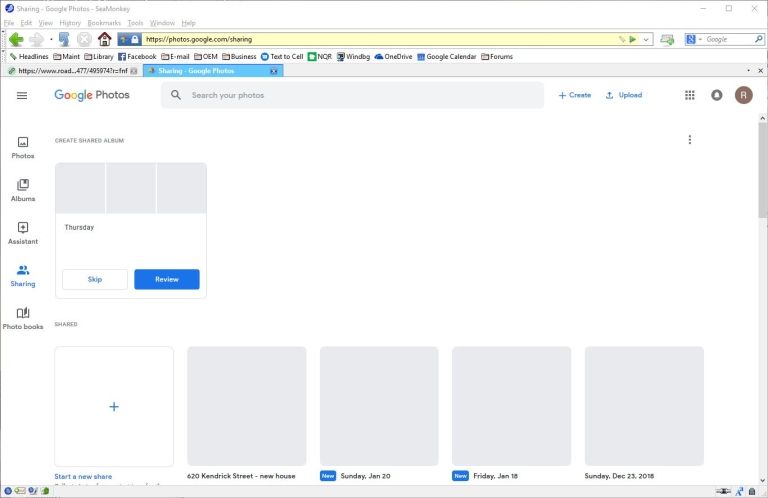Open the Windbg bookmark
This screenshot has height=498, width=768.
click(x=353, y=57)
